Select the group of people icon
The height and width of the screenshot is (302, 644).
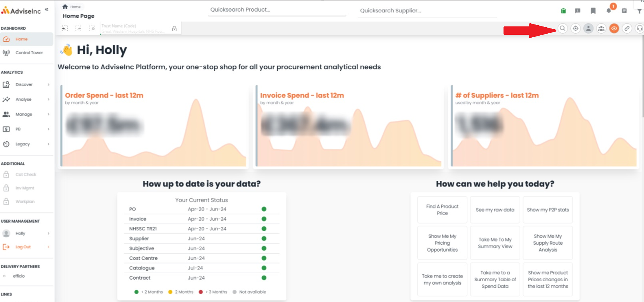pos(601,28)
